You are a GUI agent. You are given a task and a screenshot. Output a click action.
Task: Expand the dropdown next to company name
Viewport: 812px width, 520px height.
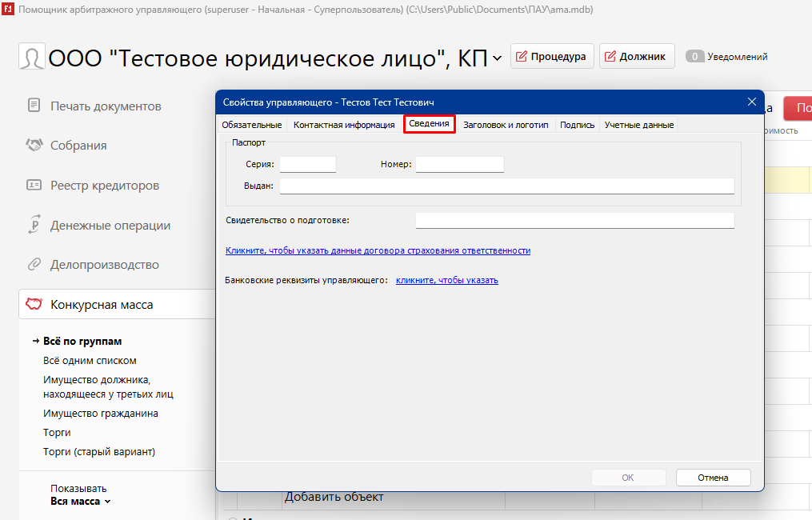pos(497,58)
